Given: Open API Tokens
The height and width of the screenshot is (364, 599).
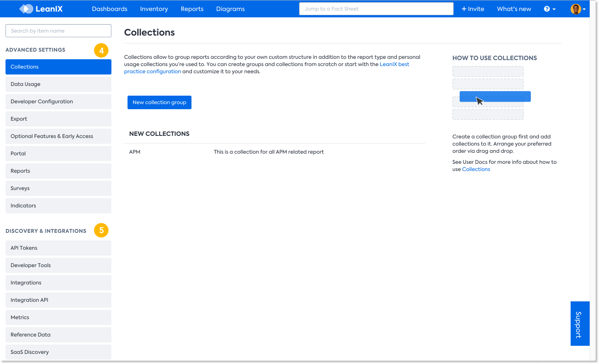Looking at the screenshot, I should pos(58,248).
